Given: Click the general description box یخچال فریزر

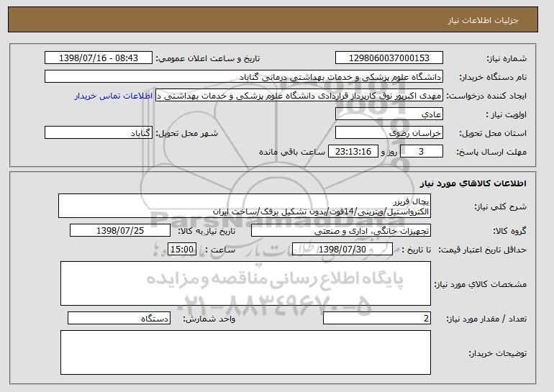Looking at the screenshot, I should pos(245,206).
